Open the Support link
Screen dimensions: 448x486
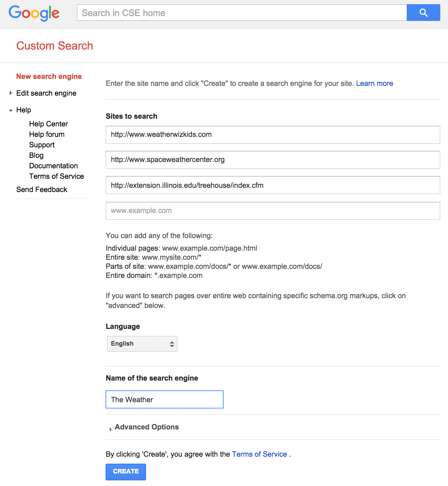(x=42, y=145)
